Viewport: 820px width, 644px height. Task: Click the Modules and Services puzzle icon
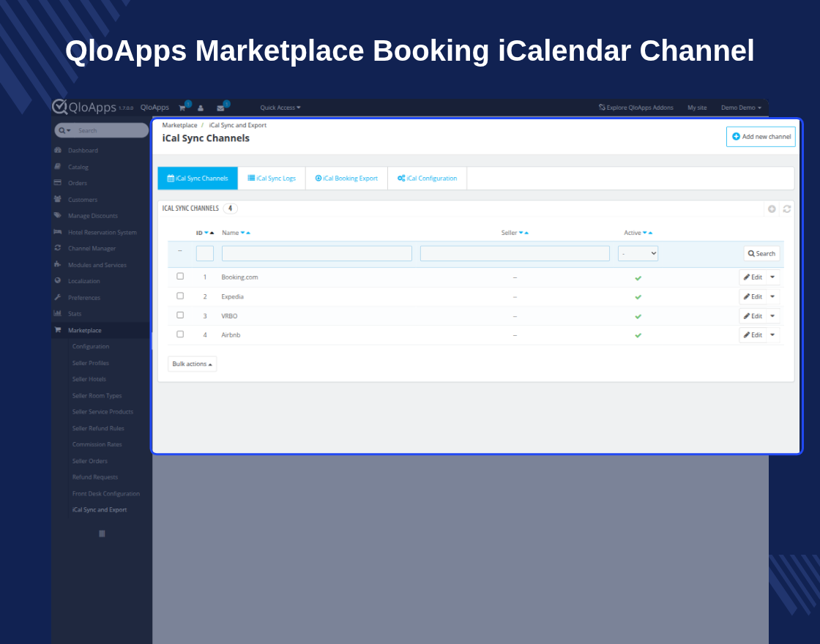click(58, 264)
